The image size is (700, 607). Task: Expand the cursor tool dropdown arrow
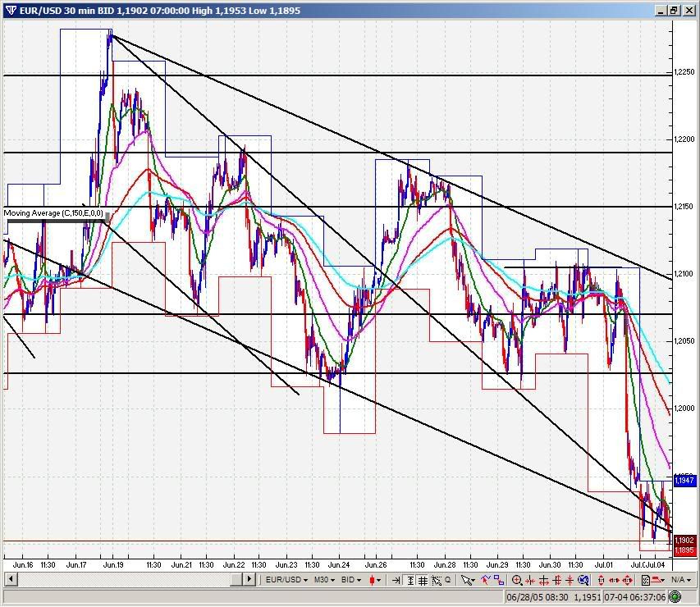[473, 581]
